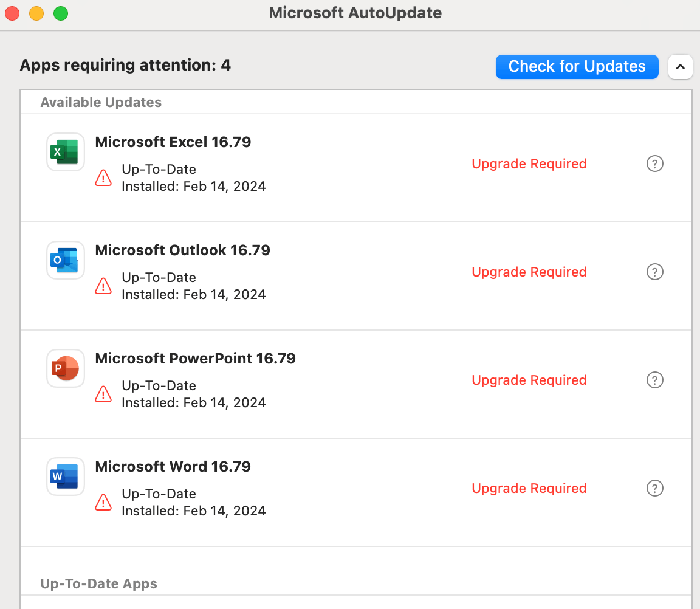700x609 pixels.
Task: Click the Up-To-Date Apps section header
Action: click(98, 583)
